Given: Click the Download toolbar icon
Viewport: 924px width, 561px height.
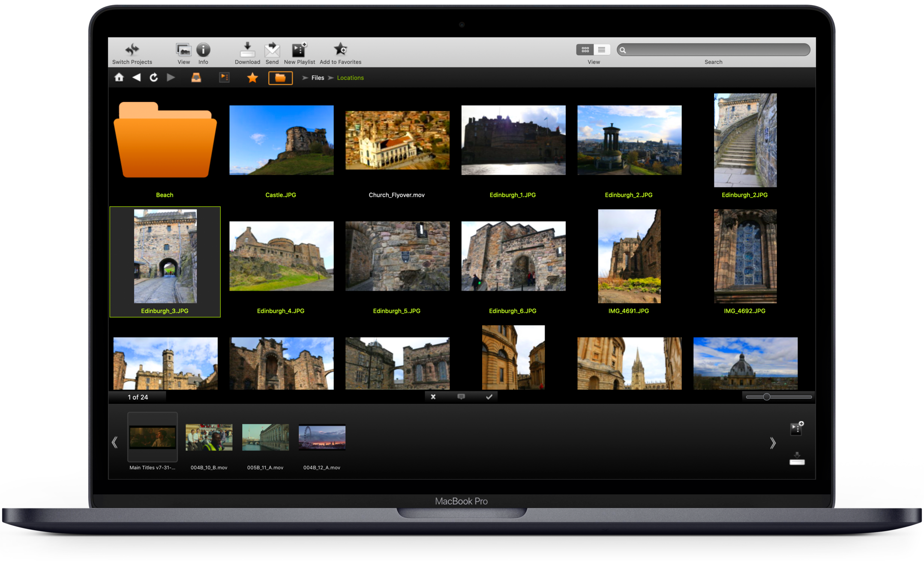Looking at the screenshot, I should coord(247,50).
